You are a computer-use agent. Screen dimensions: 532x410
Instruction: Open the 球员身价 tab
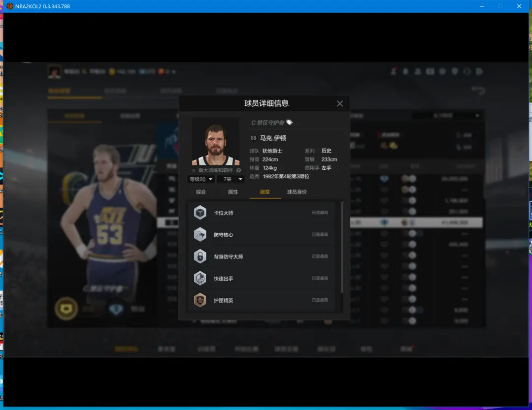coord(297,192)
